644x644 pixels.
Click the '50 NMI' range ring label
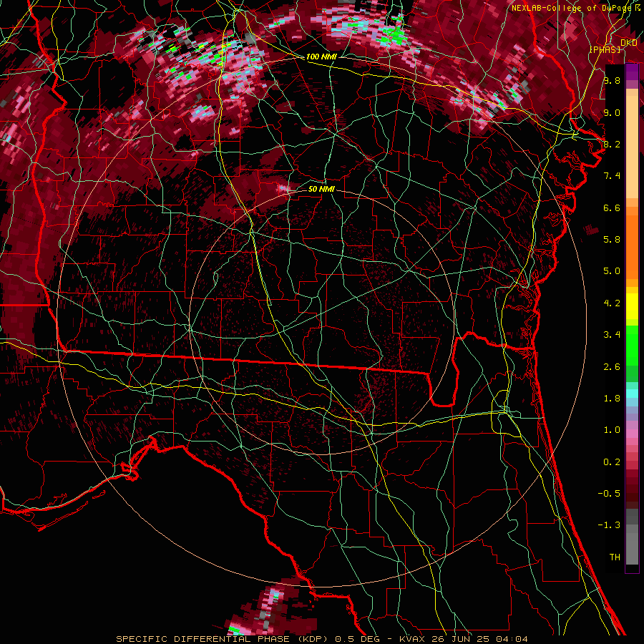click(x=321, y=189)
